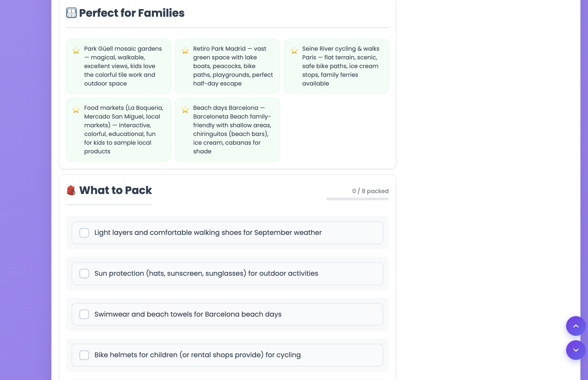Click the family icon beside Perfect for Families

[71, 13]
